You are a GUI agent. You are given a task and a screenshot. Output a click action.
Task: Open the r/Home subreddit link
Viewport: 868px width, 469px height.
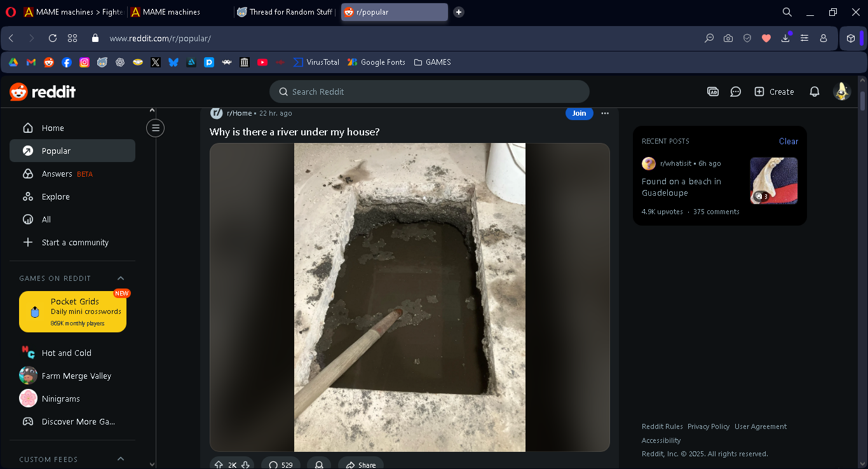click(239, 113)
